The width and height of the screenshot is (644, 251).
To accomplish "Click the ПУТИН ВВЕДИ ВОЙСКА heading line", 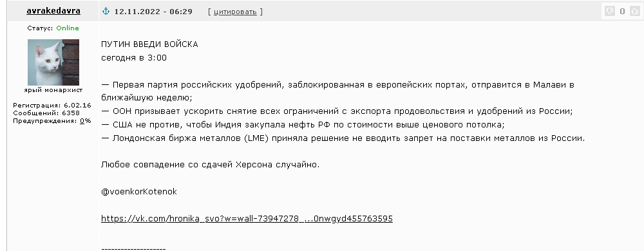I will [x=149, y=44].
